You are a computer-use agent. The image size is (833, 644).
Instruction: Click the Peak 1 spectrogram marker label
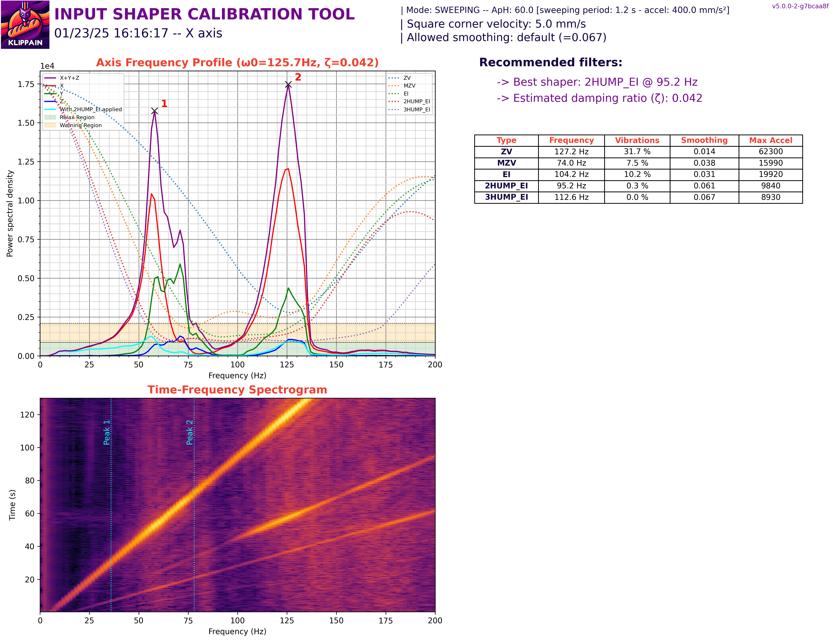107,432
